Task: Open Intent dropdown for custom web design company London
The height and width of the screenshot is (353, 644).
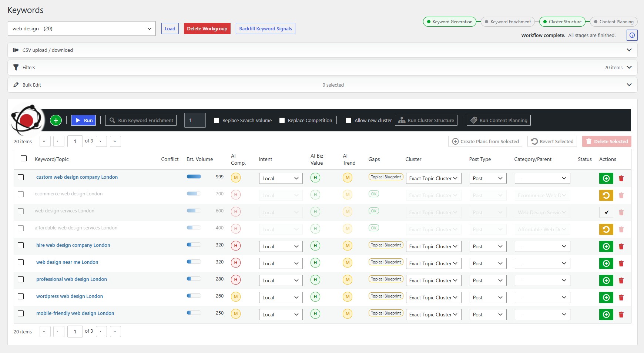Action: point(281,178)
